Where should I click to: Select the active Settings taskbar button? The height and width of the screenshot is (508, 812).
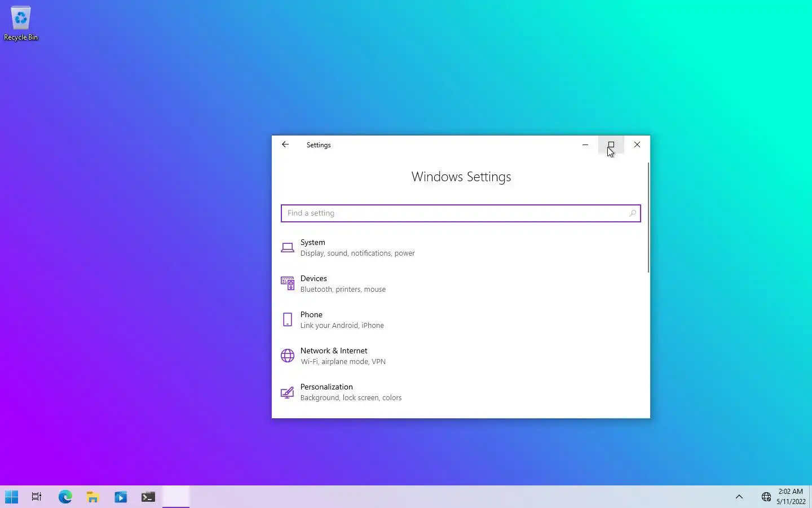tap(176, 497)
